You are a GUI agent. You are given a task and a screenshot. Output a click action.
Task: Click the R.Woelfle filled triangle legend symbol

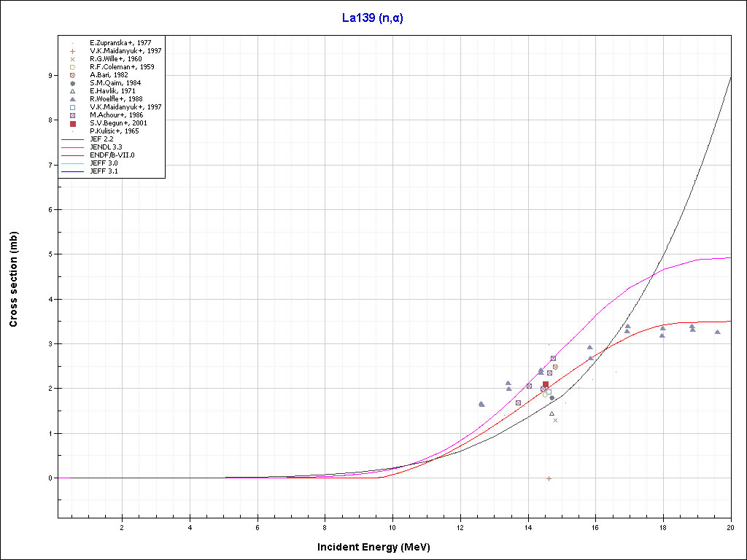tap(72, 99)
